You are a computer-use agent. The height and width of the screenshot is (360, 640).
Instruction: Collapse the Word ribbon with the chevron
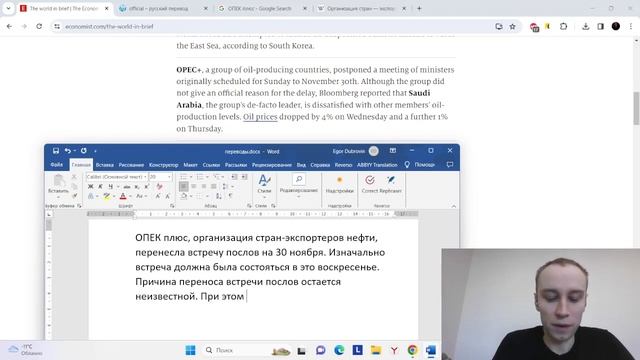454,206
